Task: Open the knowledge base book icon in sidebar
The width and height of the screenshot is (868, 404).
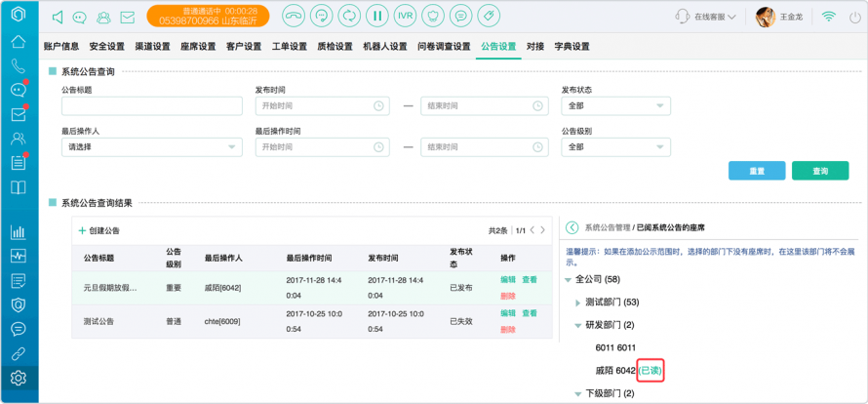Action: (x=19, y=187)
